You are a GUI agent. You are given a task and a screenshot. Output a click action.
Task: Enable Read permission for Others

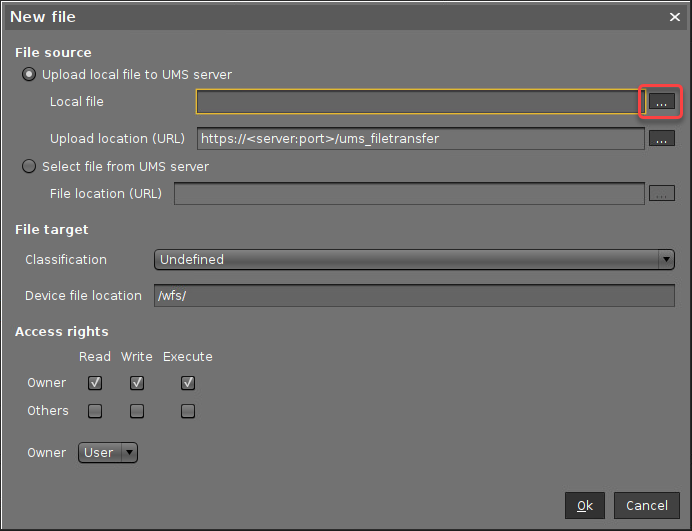95,411
